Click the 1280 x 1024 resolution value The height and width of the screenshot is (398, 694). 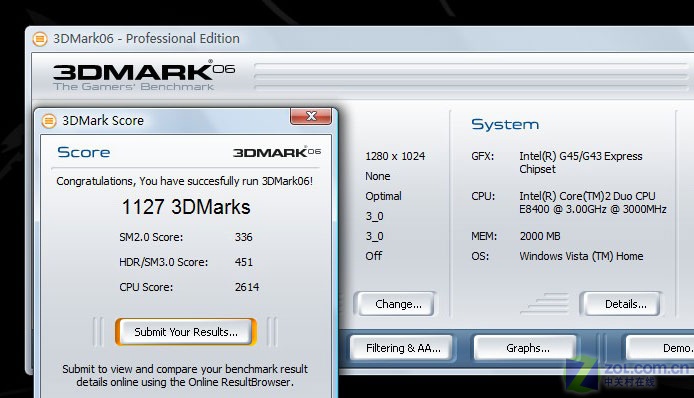395,156
